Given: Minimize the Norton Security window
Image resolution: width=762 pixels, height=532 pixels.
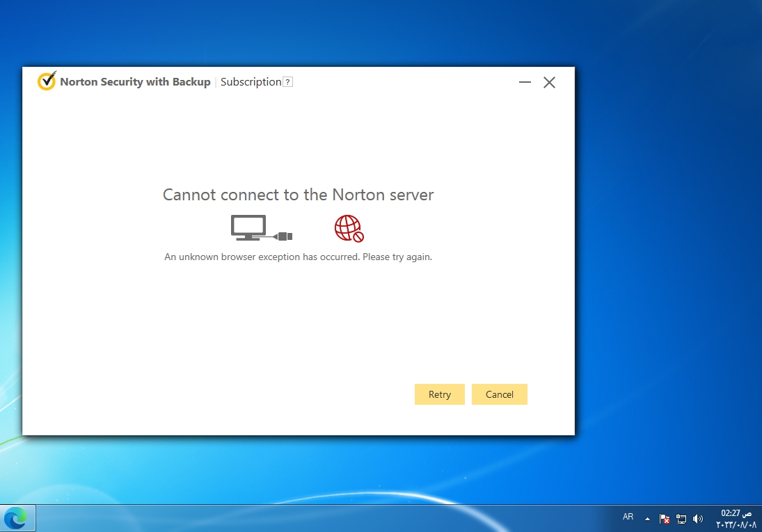Looking at the screenshot, I should (525, 82).
